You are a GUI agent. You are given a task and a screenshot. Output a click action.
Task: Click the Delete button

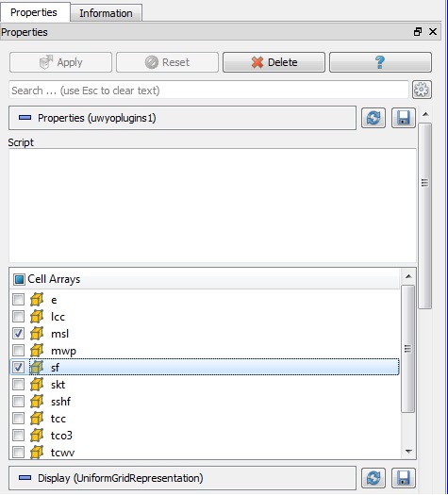coord(274,62)
